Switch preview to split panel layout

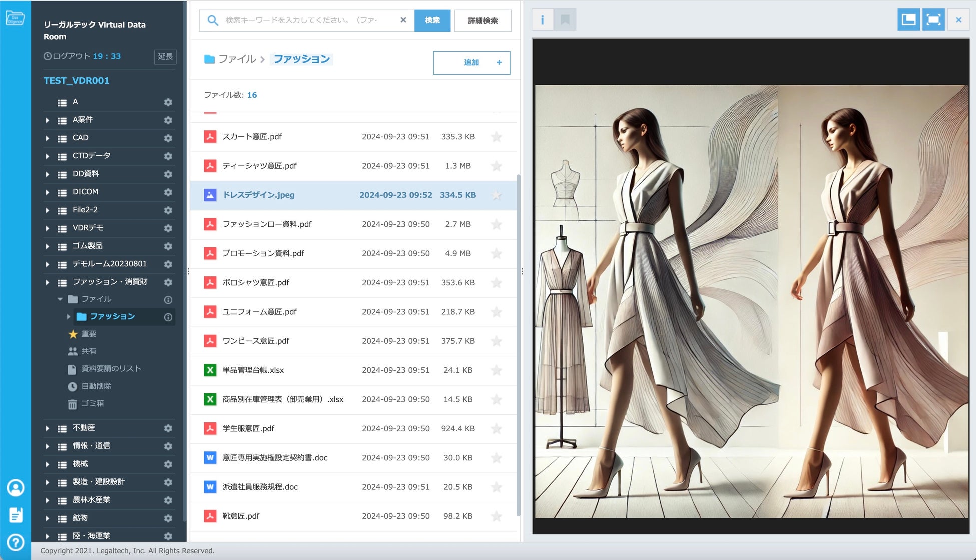tap(908, 20)
